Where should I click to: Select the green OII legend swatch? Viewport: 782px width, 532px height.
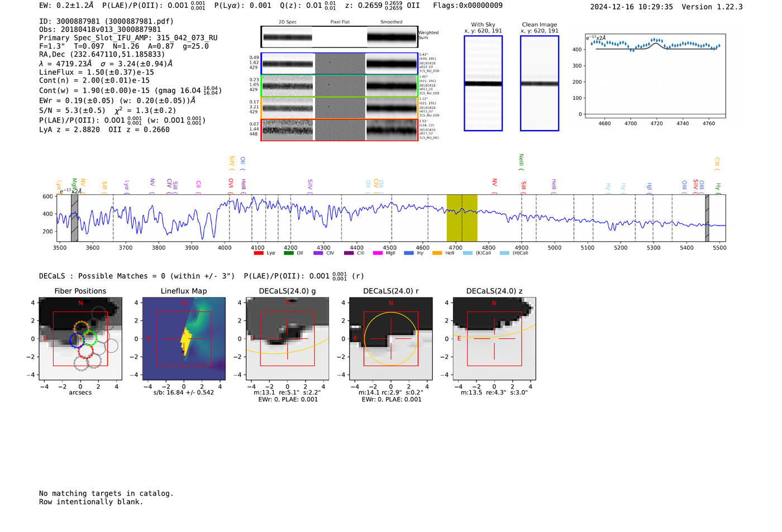point(288,253)
